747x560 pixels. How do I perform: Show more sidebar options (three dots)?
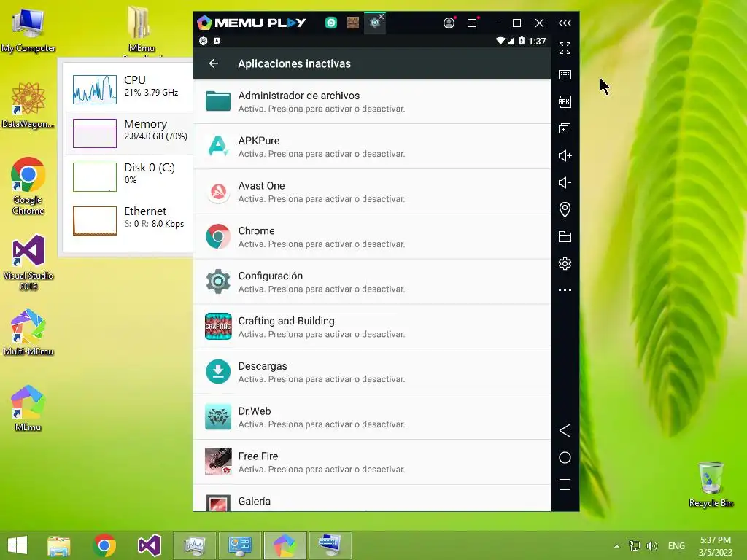click(565, 290)
